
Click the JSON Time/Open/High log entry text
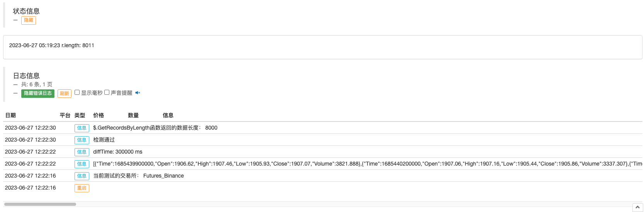[367, 164]
